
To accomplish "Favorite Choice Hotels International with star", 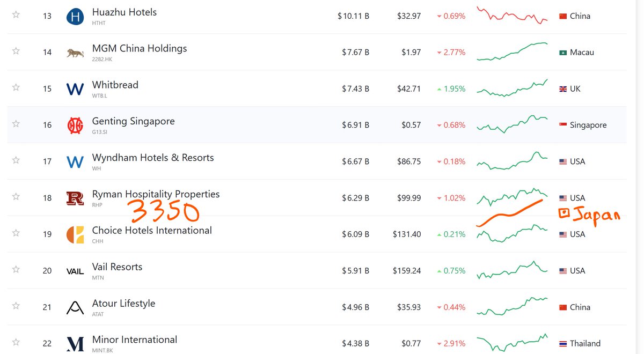I will tap(16, 233).
